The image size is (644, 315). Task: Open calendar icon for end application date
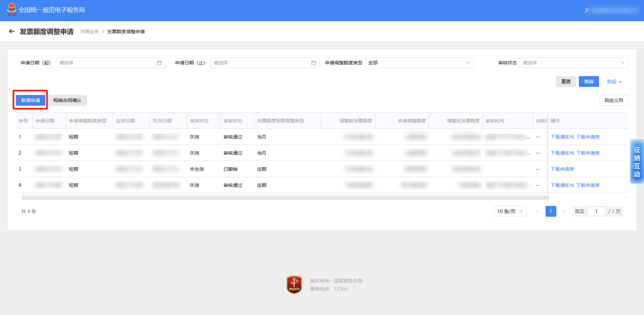click(314, 63)
